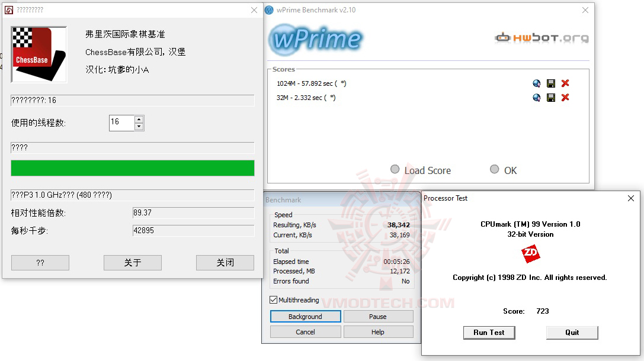The image size is (644, 361).
Task: Click Cancel in the Benchmark window
Action: (305, 332)
